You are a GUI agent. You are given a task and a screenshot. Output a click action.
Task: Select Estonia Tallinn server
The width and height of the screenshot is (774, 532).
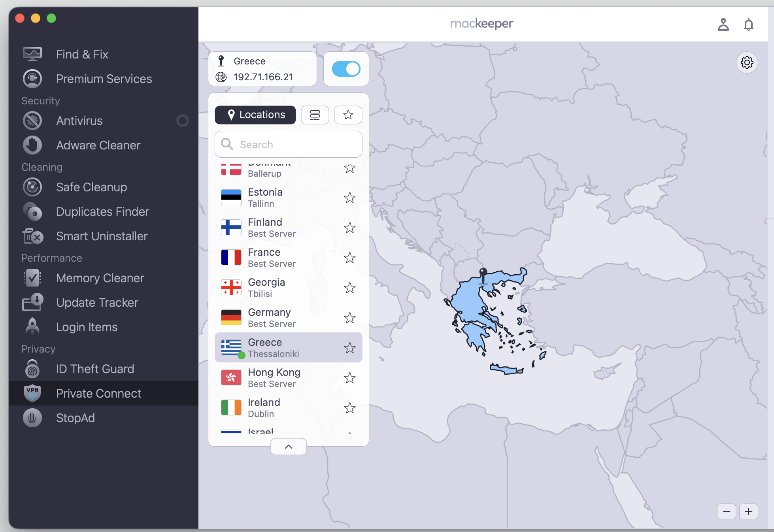(289, 198)
